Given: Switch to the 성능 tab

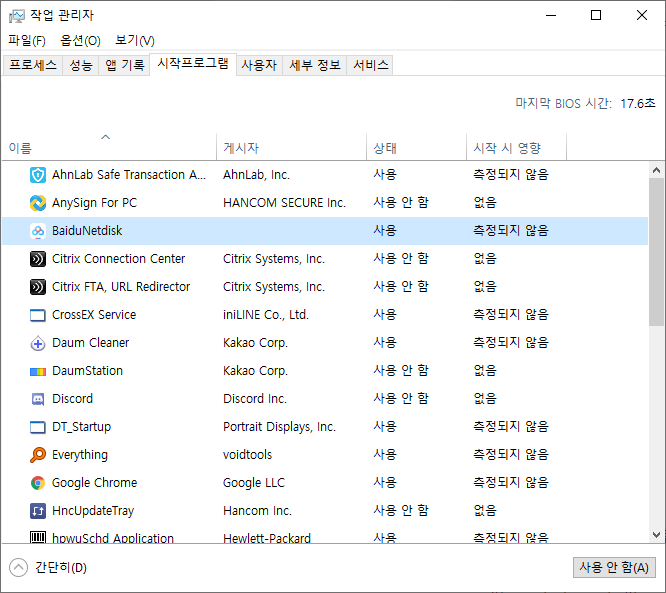Looking at the screenshot, I should pos(81,65).
